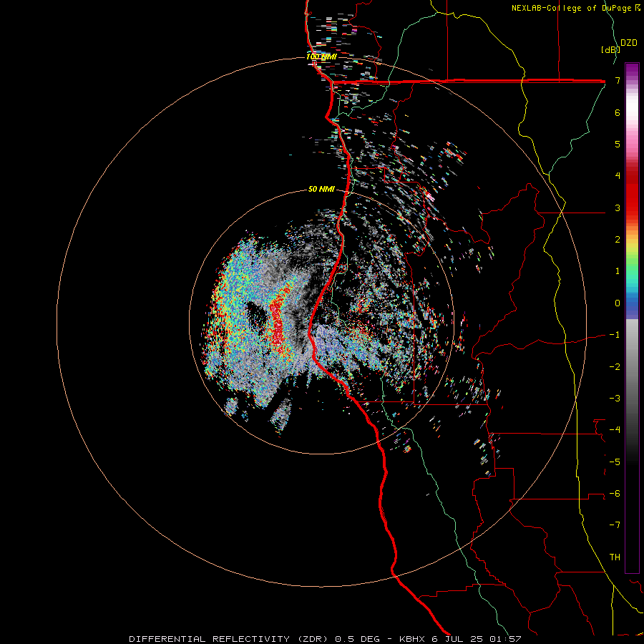The height and width of the screenshot is (644, 644).
Task: Click the -3 value on color scale
Action: [615, 398]
